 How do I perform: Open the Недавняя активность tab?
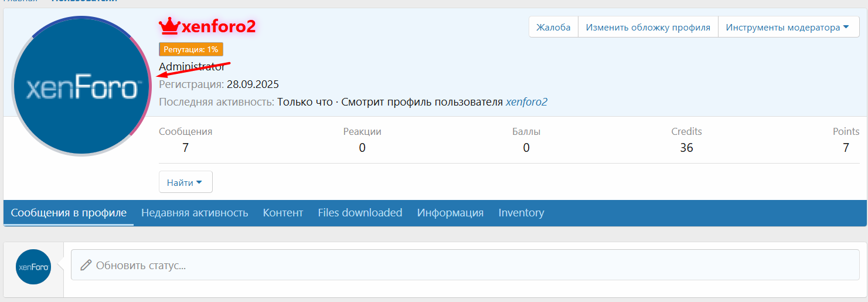click(x=195, y=213)
